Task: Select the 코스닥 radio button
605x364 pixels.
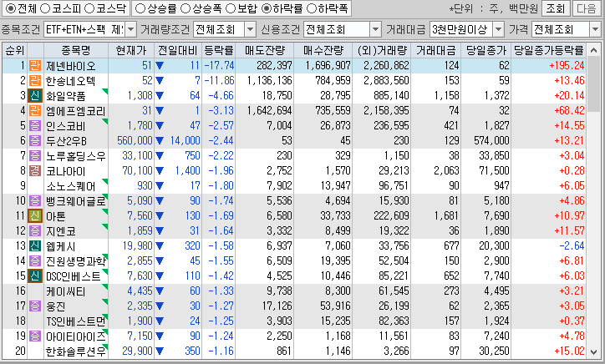Action: [x=89, y=8]
